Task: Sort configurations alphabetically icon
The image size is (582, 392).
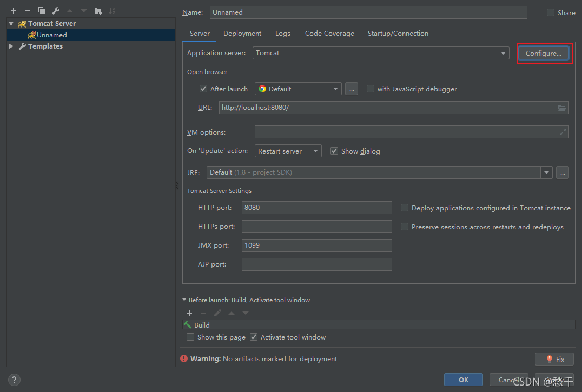Action: pyautogui.click(x=112, y=11)
